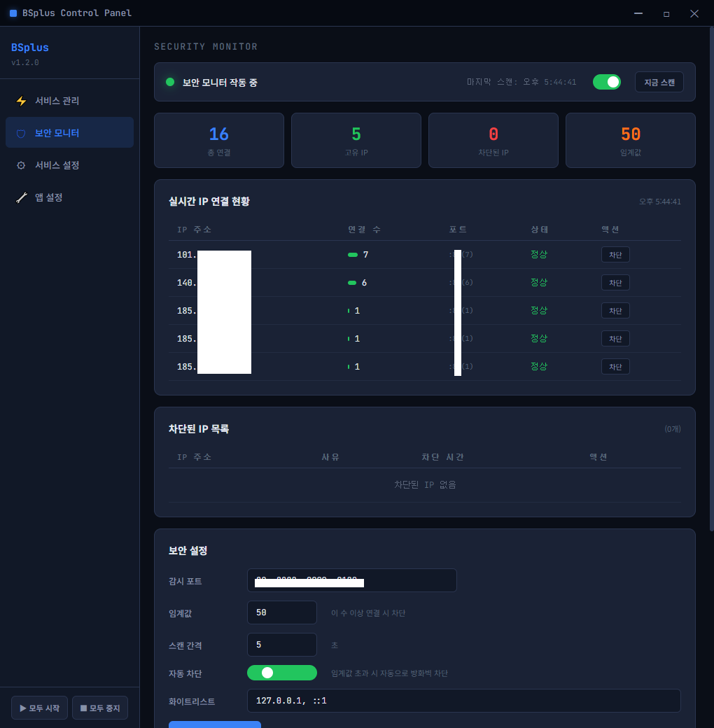Block the 101. IP address with 차단
This screenshot has height=728, width=714.
click(615, 254)
